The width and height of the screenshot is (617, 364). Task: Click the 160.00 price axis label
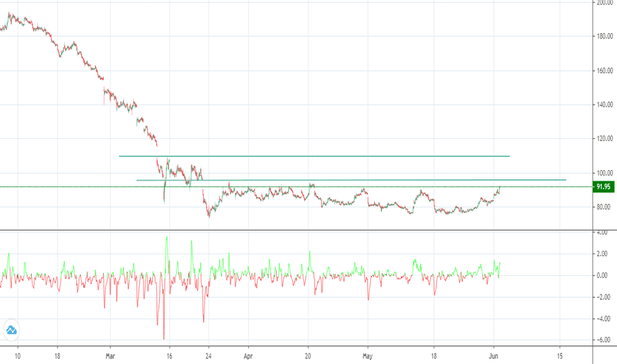(x=605, y=71)
